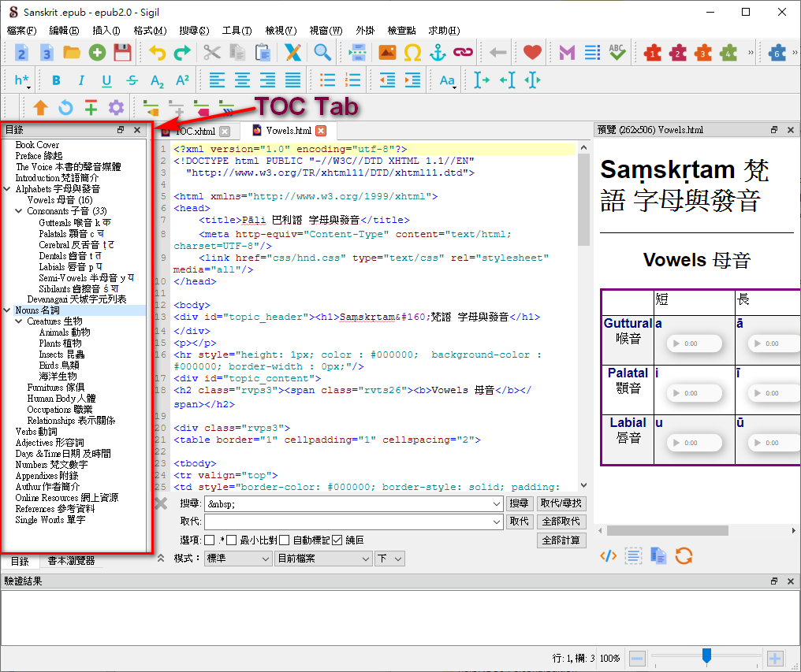This screenshot has height=672, width=801.
Task: Click into the 取代 replace input field
Action: coord(348,522)
